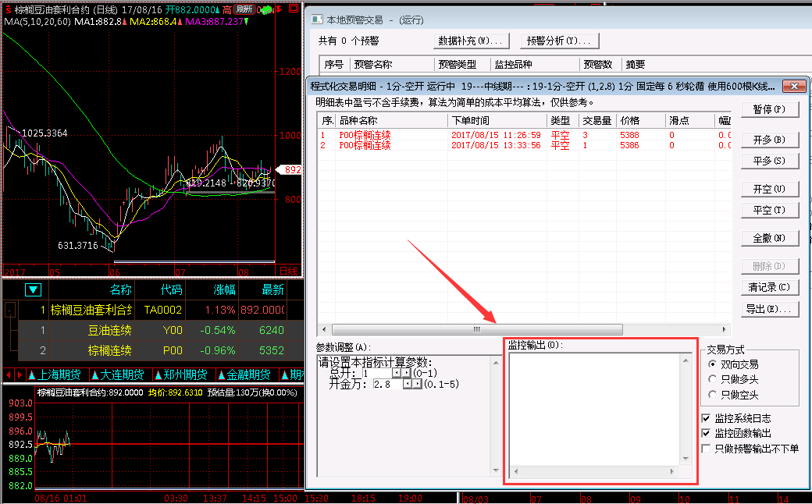Viewport: 812px width, 504px height.
Task: Click the red square maximize chart icon
Action: (293, 9)
